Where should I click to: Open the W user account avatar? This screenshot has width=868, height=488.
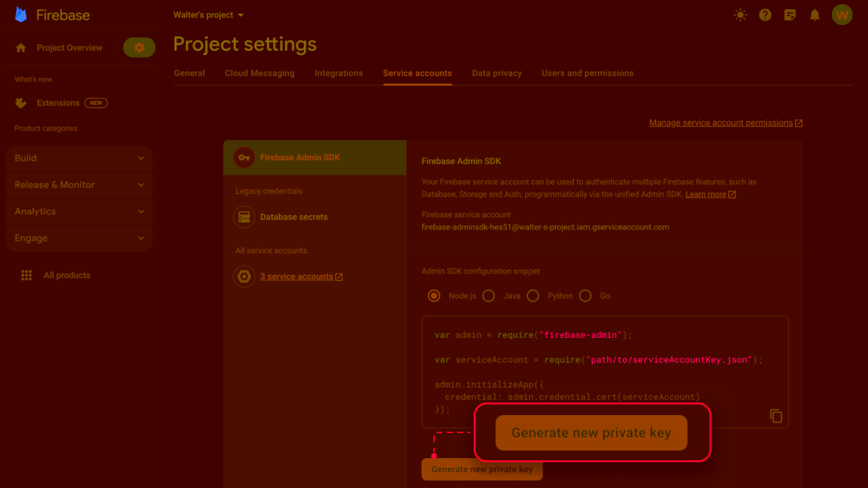click(842, 15)
